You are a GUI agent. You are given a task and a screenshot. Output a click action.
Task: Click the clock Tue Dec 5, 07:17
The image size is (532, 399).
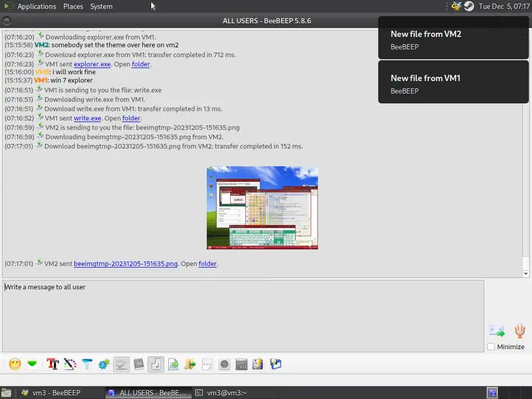coord(504,6)
